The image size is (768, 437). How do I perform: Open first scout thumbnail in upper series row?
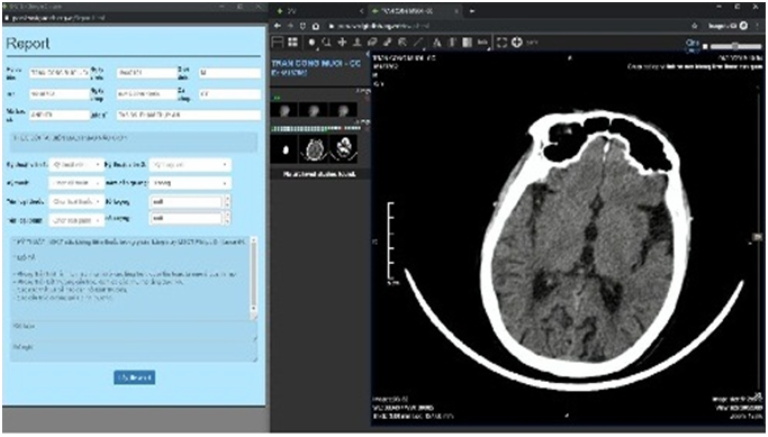(284, 109)
